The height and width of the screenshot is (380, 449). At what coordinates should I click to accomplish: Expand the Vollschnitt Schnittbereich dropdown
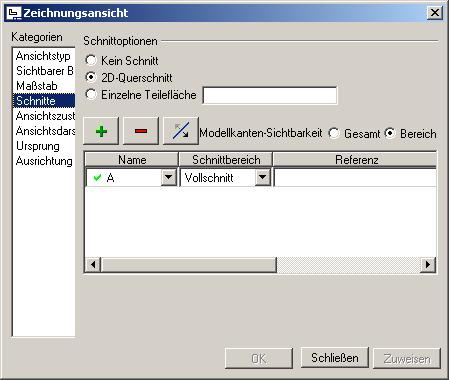point(263,178)
